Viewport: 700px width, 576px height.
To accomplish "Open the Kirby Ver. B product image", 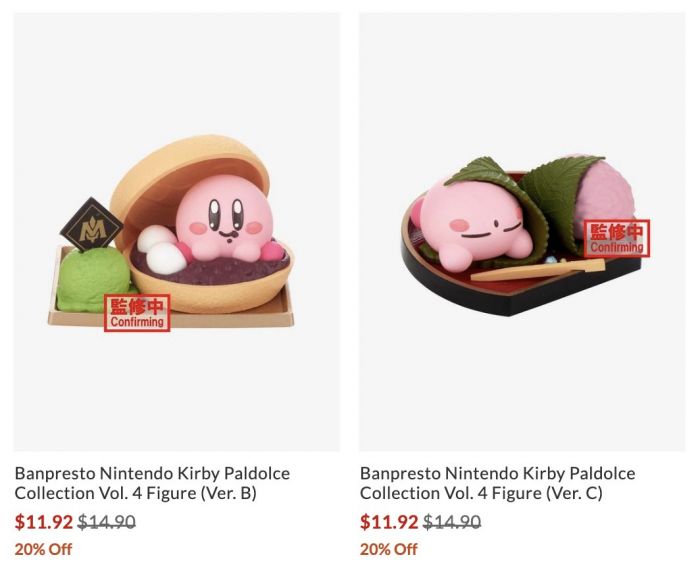I will click(176, 232).
